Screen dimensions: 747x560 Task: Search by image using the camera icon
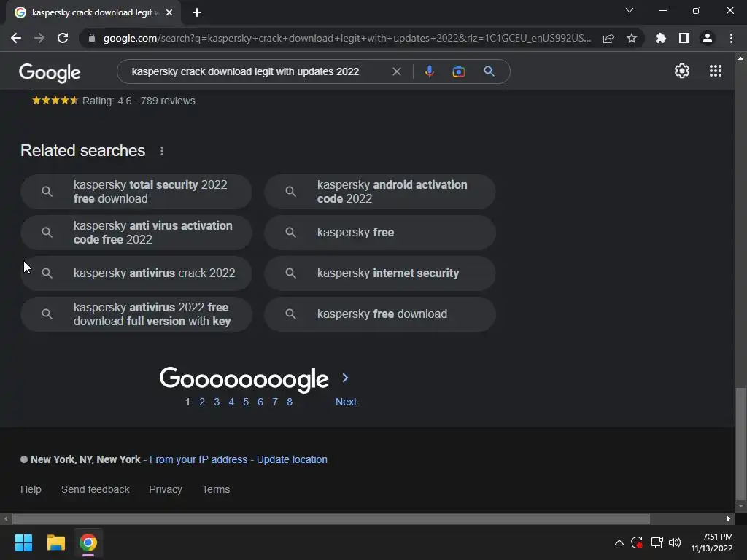[x=458, y=71]
